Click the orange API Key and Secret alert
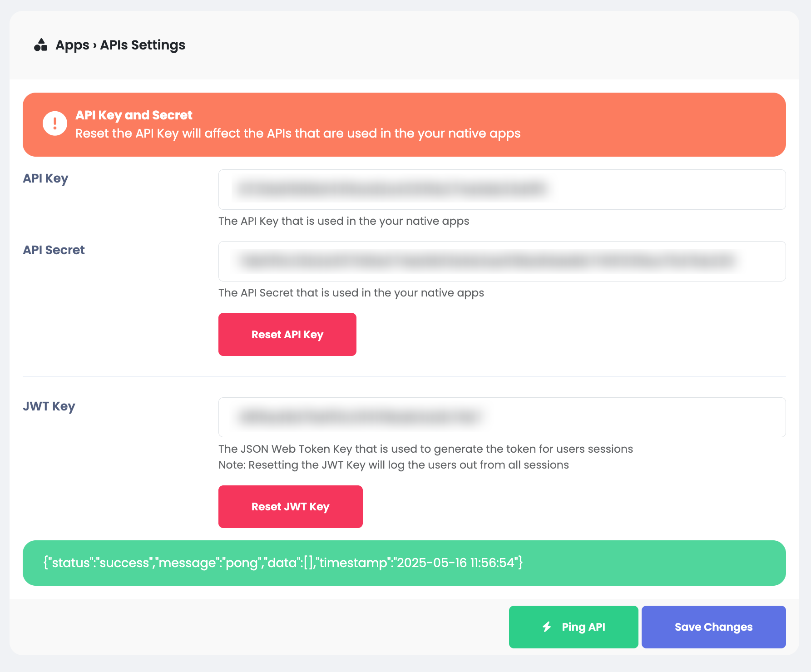The image size is (811, 672). click(404, 124)
